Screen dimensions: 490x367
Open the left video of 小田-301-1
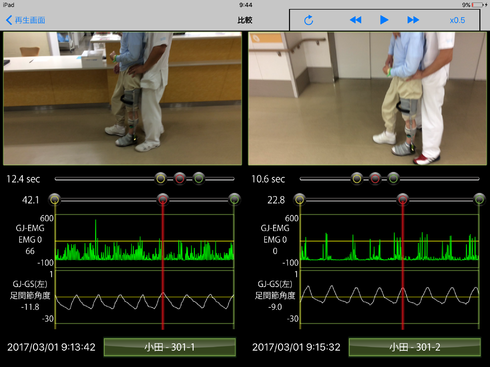click(x=122, y=98)
